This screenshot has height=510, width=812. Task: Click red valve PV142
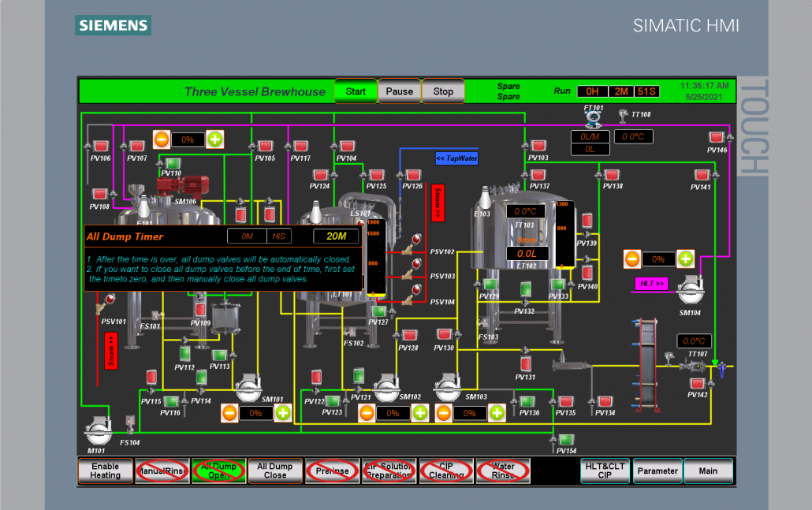(x=697, y=383)
